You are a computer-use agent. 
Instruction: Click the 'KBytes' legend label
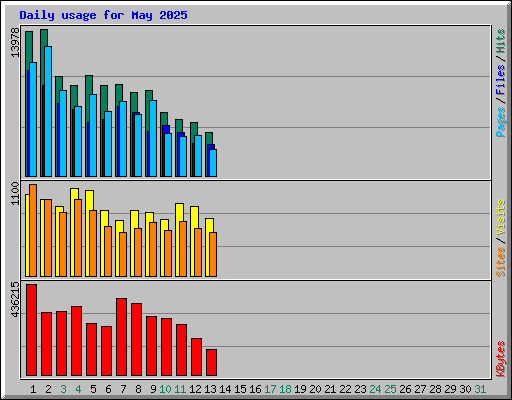point(500,359)
